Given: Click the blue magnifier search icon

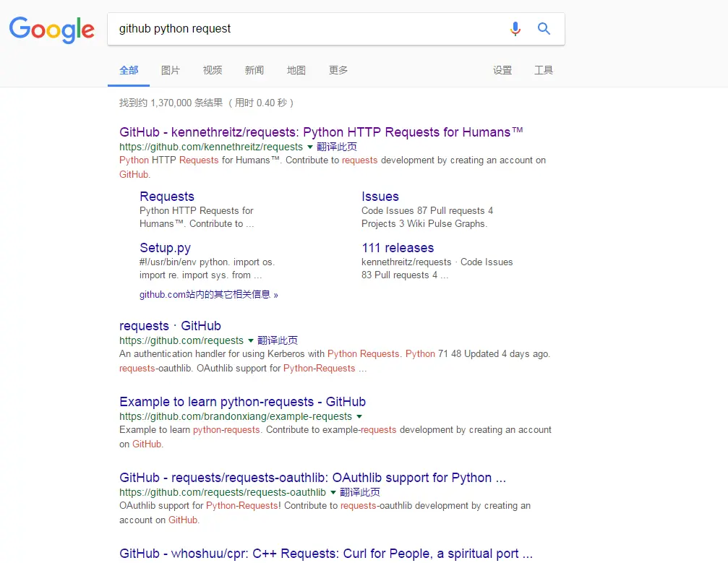Looking at the screenshot, I should pos(544,29).
